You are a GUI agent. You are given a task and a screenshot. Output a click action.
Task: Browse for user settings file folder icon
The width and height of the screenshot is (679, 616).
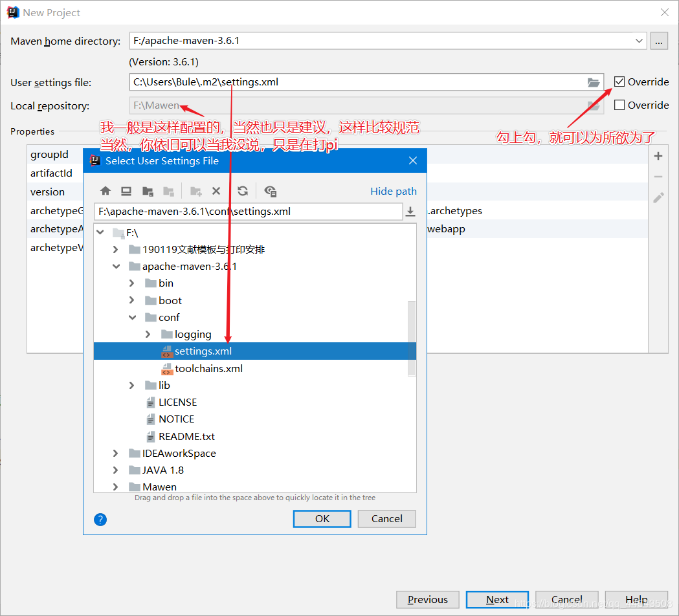(x=594, y=82)
